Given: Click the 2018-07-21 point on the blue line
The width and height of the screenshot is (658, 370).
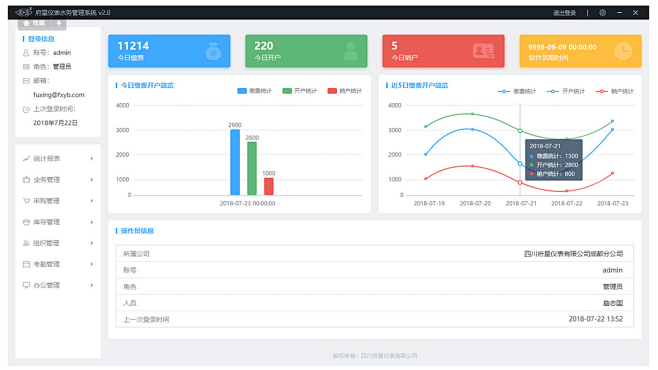Looking at the screenshot, I should click(x=520, y=164).
